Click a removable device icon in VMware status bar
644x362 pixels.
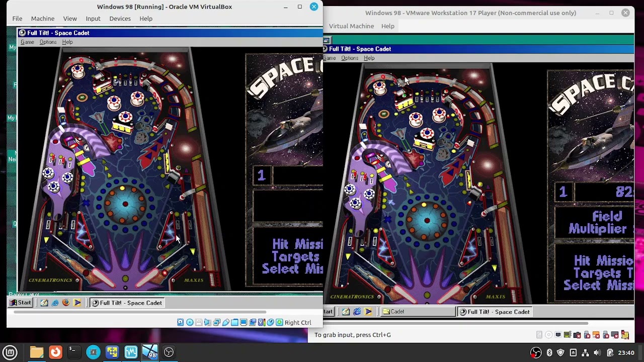click(587, 335)
